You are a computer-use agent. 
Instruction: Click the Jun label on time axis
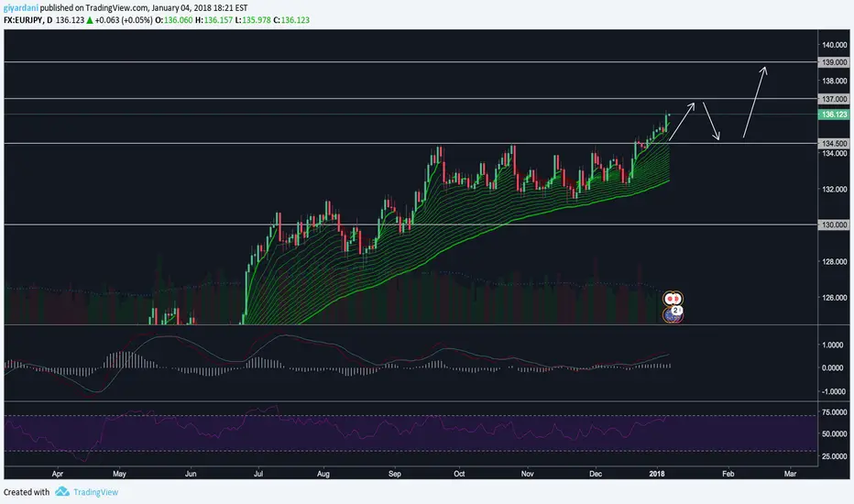191,474
